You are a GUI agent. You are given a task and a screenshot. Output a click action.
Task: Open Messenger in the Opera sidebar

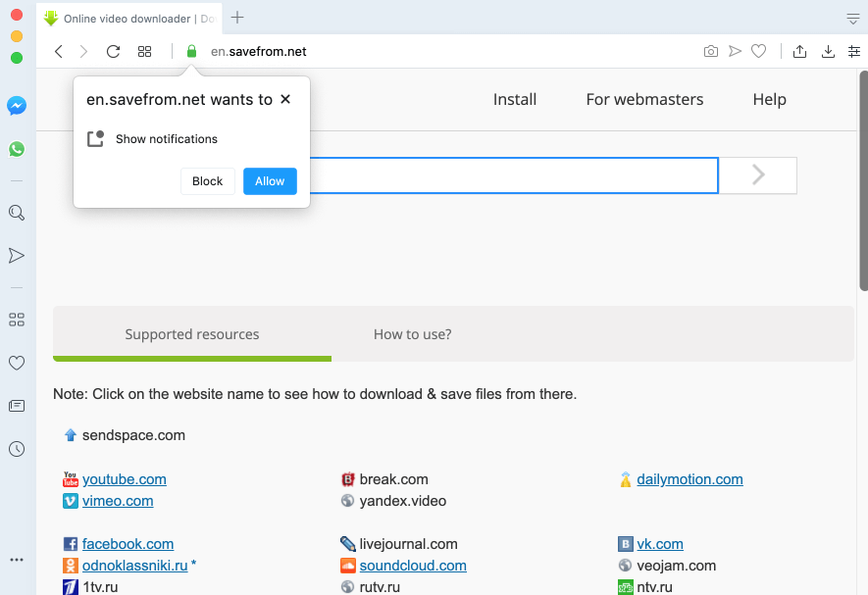point(17,106)
